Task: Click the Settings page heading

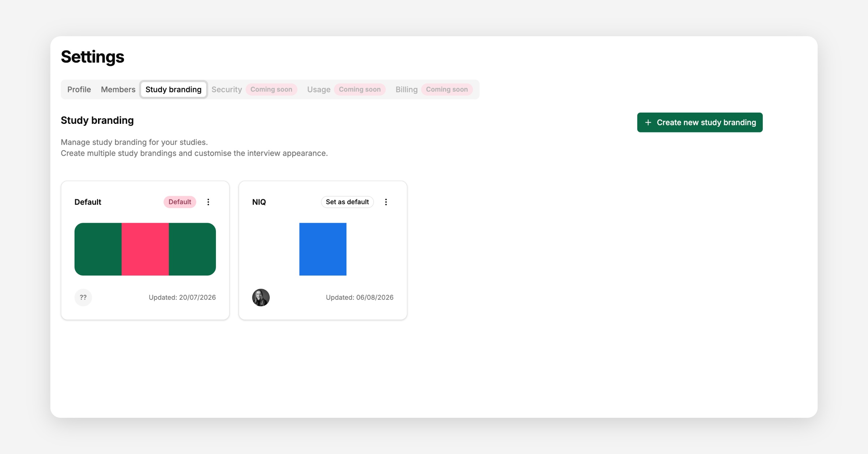Action: point(93,57)
